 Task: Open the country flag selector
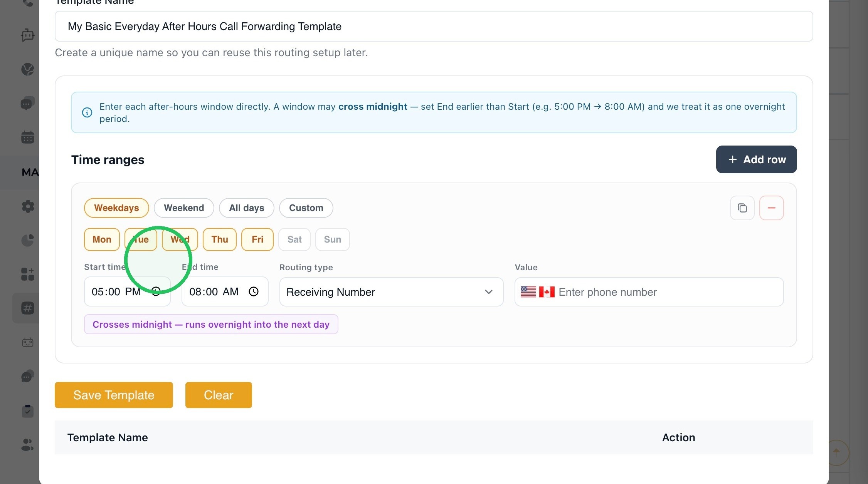point(537,292)
